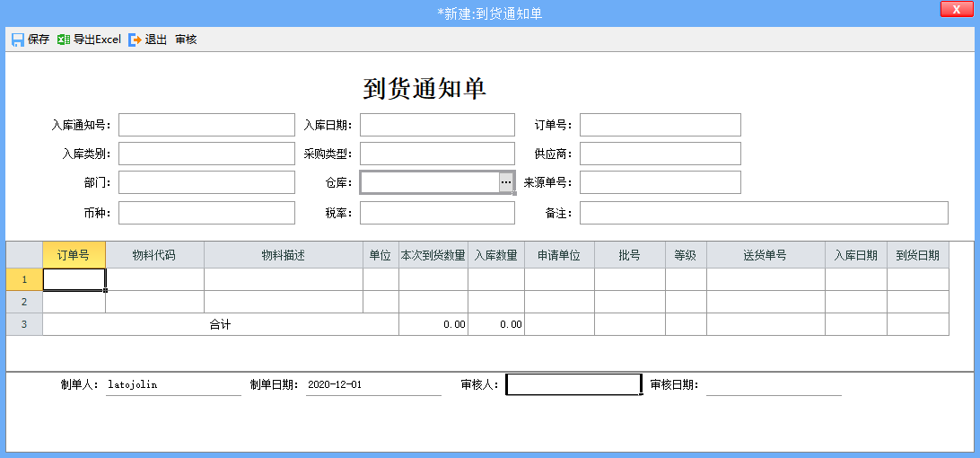Click the 物料描述 column header
Screen dimensions: 980x458
coord(283,255)
